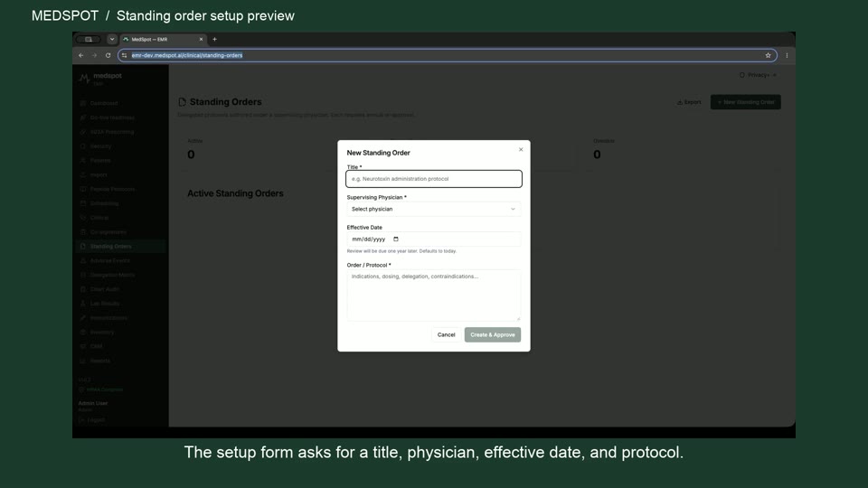The height and width of the screenshot is (488, 868).
Task: Open Scheduling in the sidebar
Action: click(104, 203)
